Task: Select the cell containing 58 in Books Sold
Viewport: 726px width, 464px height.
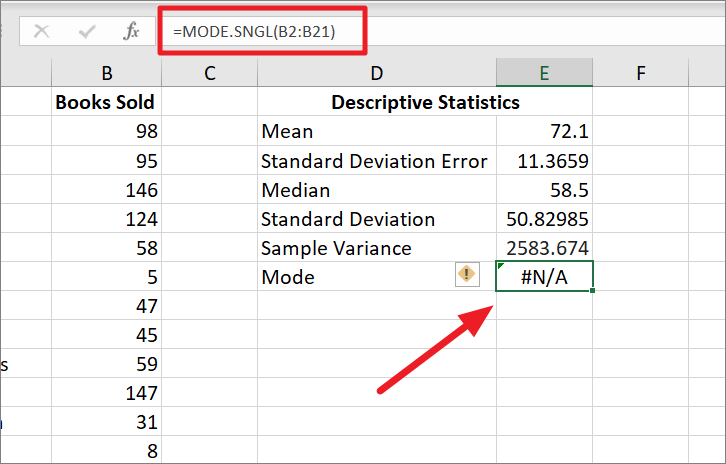Action: click(x=106, y=248)
